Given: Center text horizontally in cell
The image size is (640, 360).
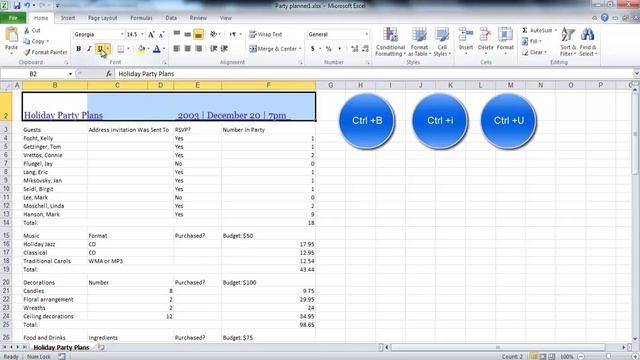Looking at the screenshot, I should [x=187, y=49].
